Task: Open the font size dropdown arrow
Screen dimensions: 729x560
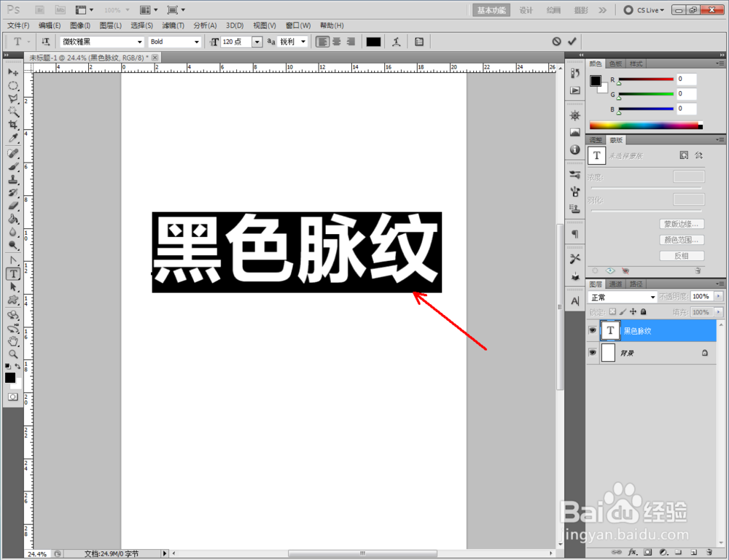Action: (x=257, y=42)
